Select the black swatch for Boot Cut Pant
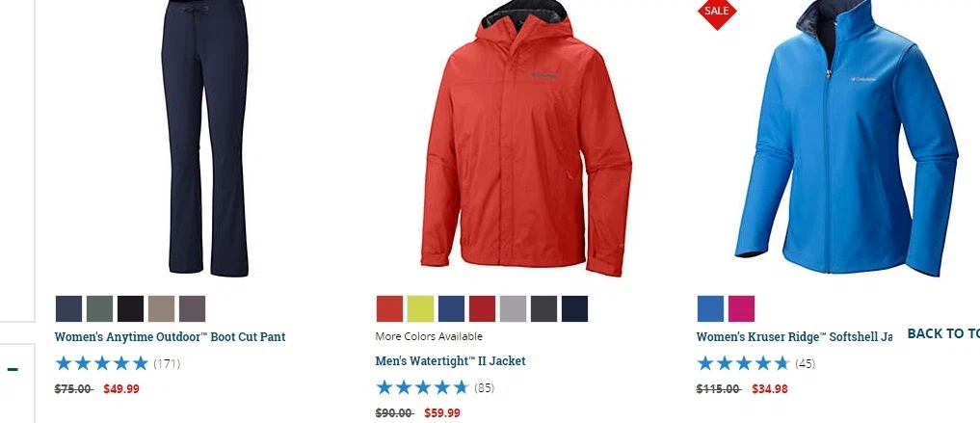Viewport: 980px width, 423px height. [x=131, y=308]
